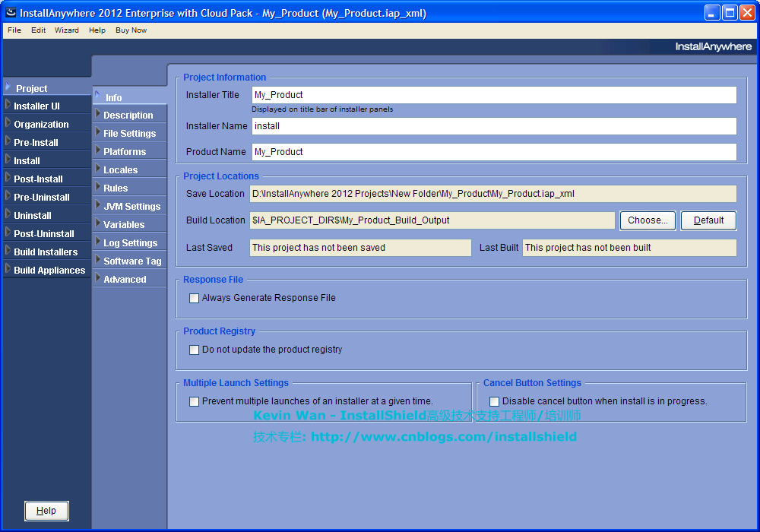The image size is (760, 532).
Task: Click the arrow icon beside Rules
Action: (97, 187)
